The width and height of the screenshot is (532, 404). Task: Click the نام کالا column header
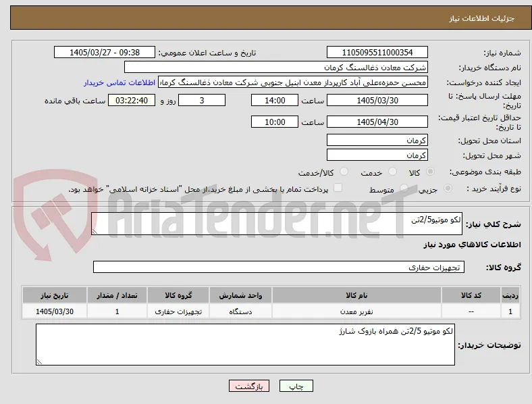(x=356, y=295)
